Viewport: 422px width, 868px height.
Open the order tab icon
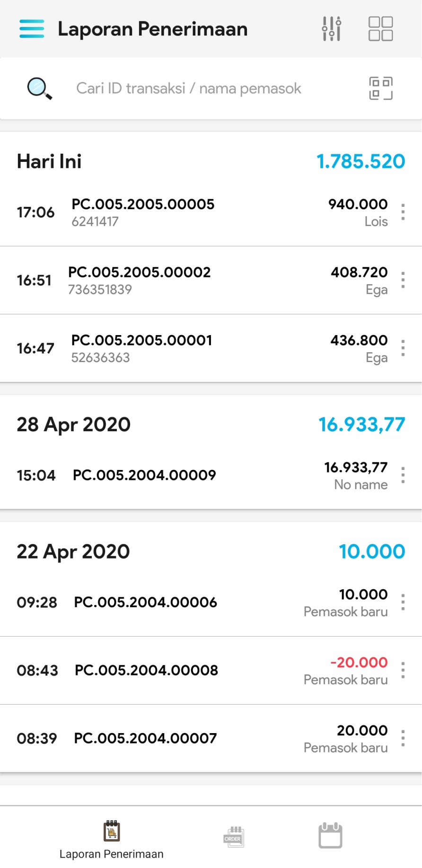point(234,837)
